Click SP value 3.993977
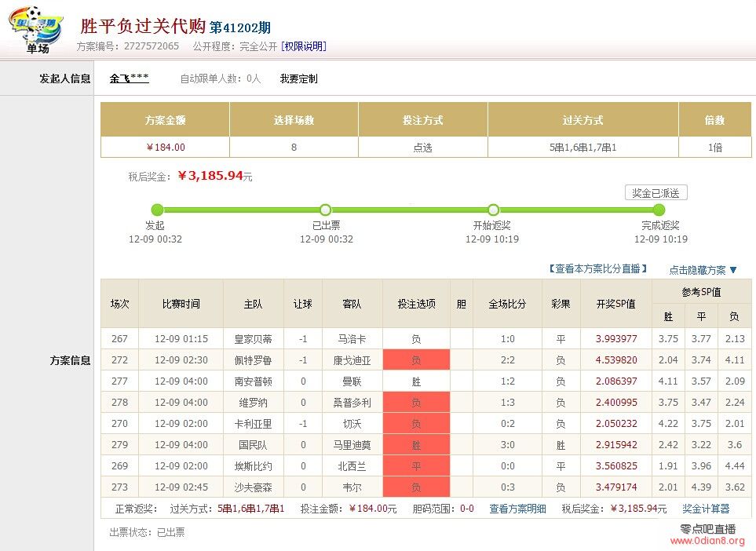 (616, 339)
